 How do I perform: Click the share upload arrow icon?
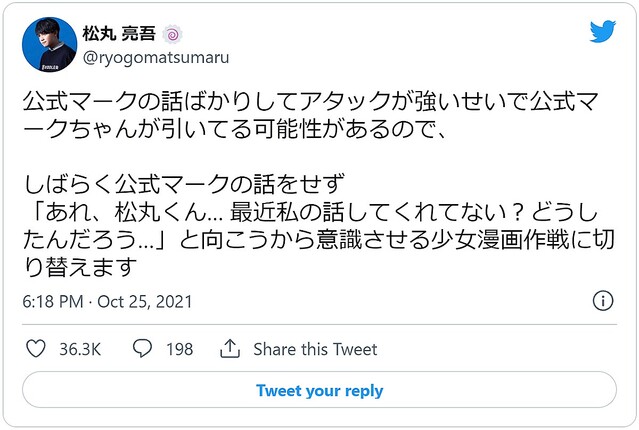click(x=230, y=349)
